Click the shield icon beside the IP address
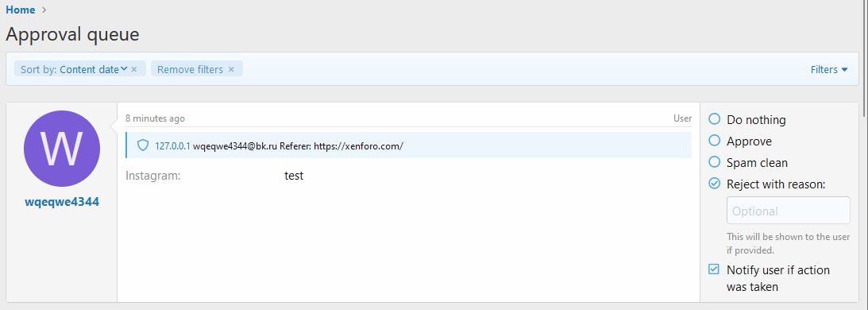 coord(143,145)
